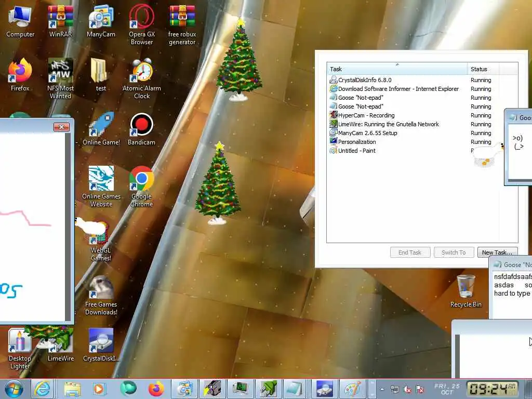Select the Free Games Downloads! shortcut
This screenshot has width=532, height=399.
pyautogui.click(x=101, y=295)
